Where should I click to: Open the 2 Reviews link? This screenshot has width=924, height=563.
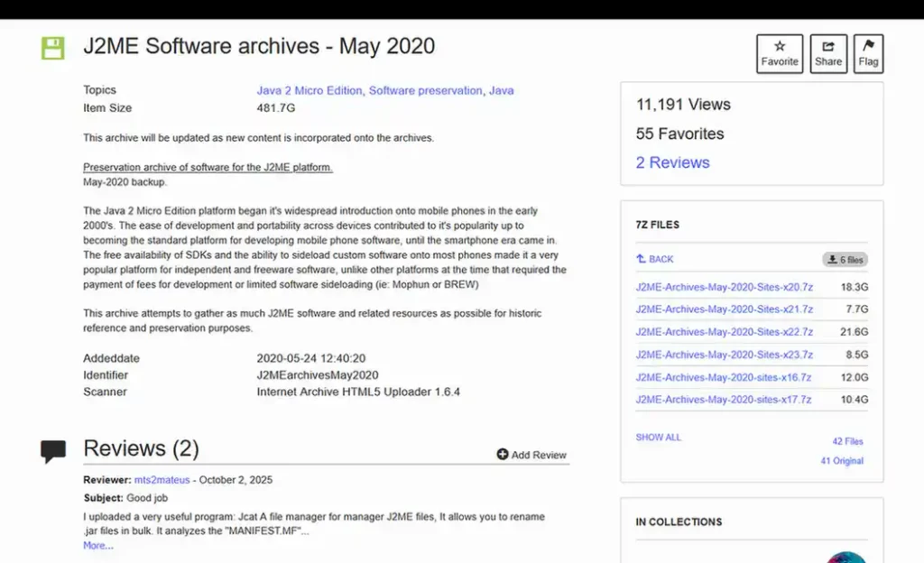point(672,162)
